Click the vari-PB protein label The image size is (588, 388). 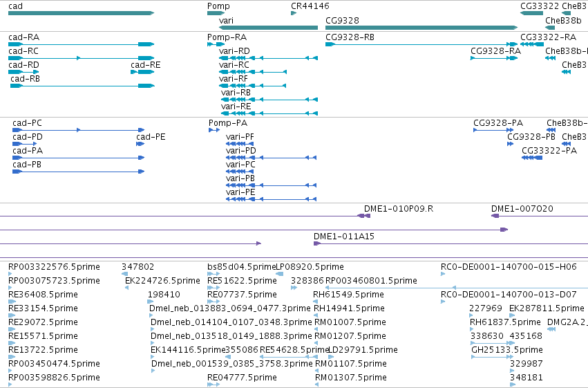(x=240, y=178)
